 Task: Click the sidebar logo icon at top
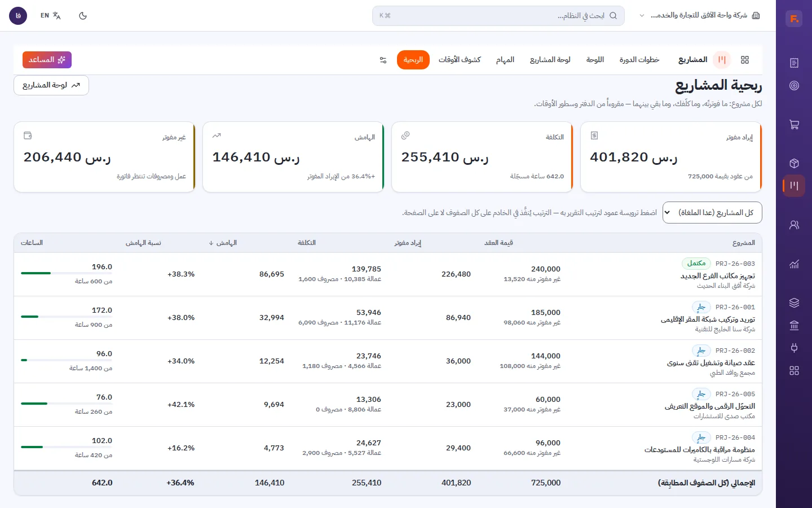[x=794, y=19]
